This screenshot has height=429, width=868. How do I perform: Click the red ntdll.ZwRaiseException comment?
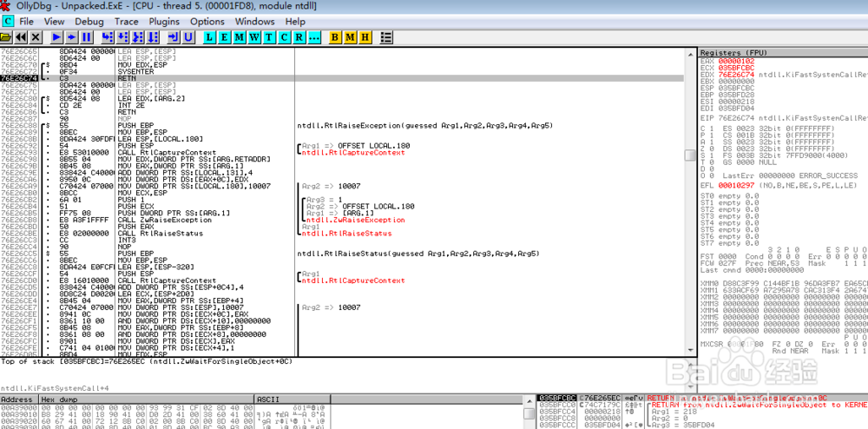(x=355, y=220)
